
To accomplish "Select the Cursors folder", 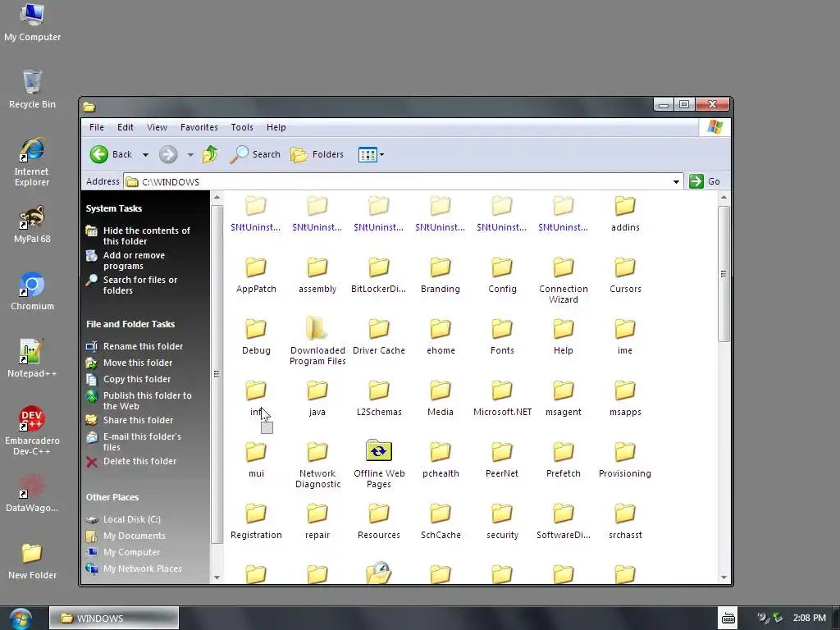I will click(x=625, y=276).
